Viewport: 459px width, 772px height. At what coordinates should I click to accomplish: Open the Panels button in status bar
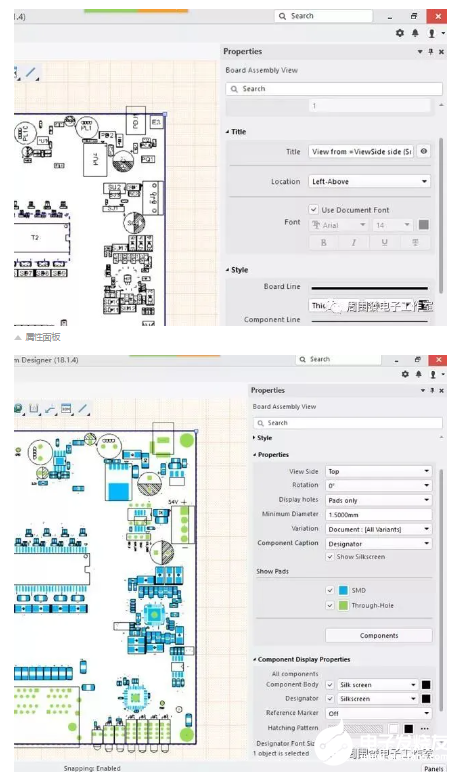pos(433,769)
